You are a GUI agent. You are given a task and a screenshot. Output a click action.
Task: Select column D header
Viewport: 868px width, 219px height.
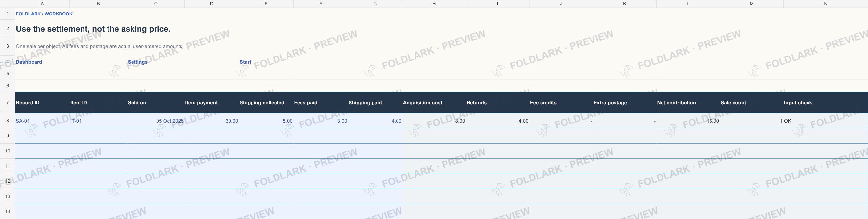(212, 4)
